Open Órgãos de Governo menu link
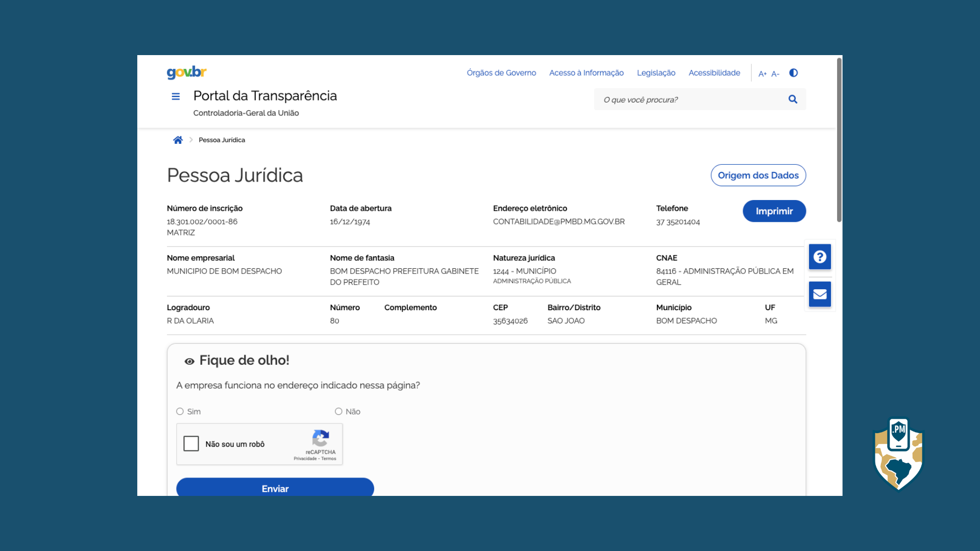Viewport: 980px width, 551px height. click(x=501, y=73)
